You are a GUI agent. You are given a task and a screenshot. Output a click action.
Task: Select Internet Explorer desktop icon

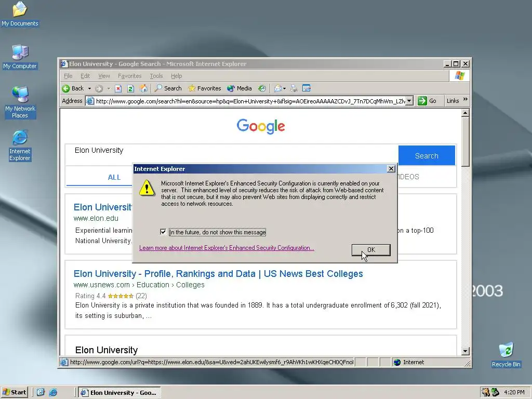point(20,145)
